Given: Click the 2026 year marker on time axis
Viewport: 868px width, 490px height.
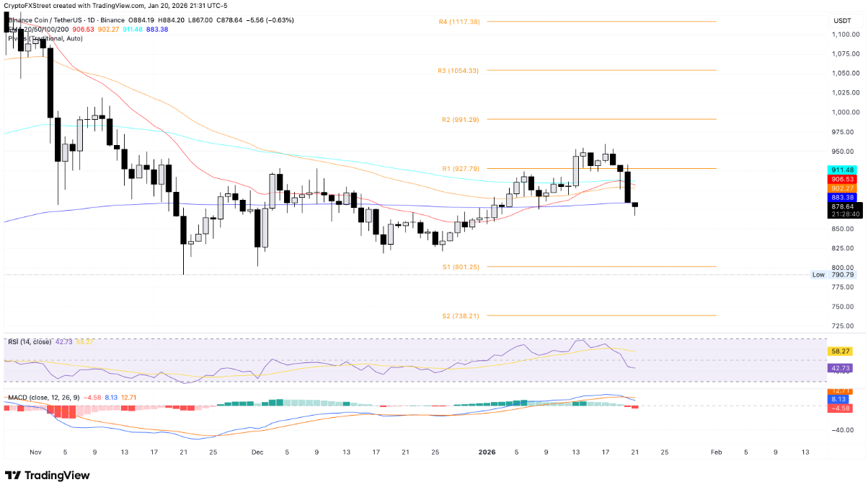Looking at the screenshot, I should click(487, 452).
